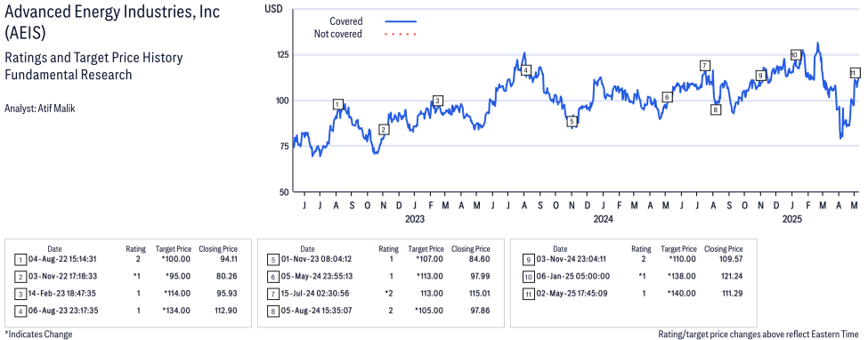Select chart marker 6 near May 2024

pyautogui.click(x=667, y=97)
